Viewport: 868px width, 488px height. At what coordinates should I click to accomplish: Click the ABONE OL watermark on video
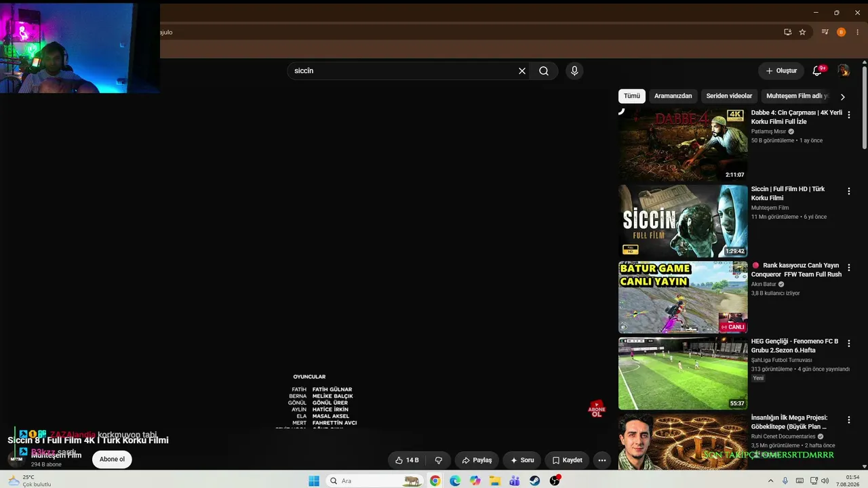[597, 409]
